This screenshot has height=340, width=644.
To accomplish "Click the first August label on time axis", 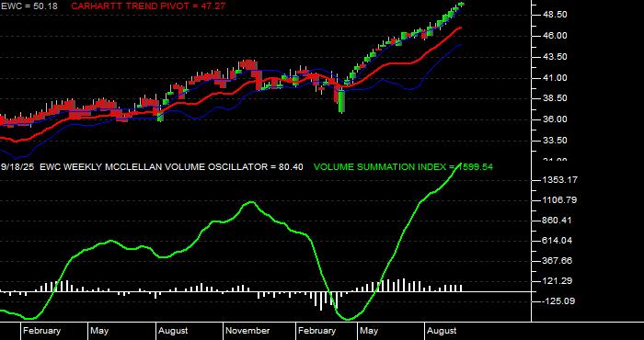I will (173, 331).
